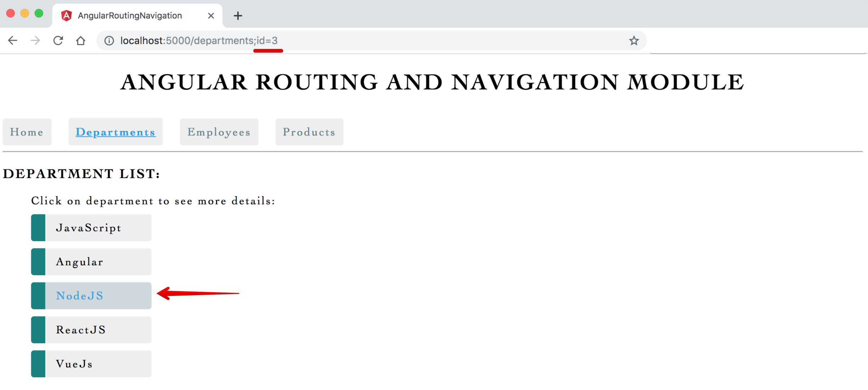Click the browser back navigation arrow
Image resolution: width=868 pixels, height=390 pixels.
pos(14,40)
